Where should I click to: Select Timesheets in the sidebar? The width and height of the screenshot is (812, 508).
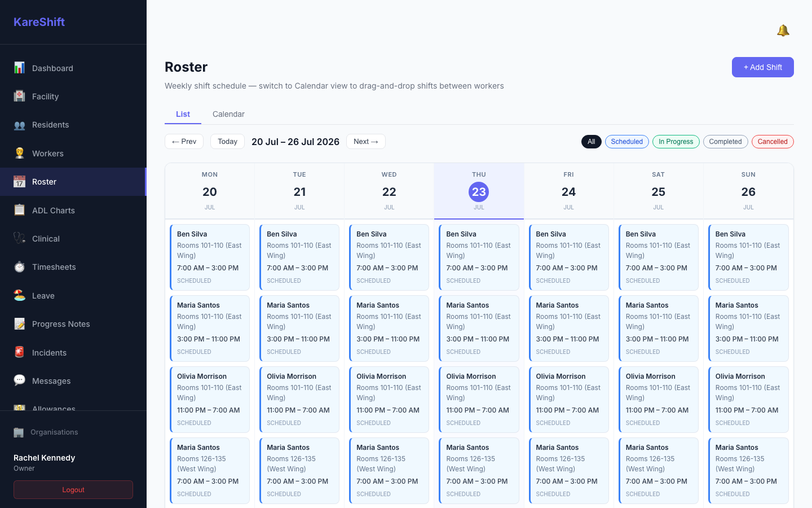(73, 267)
